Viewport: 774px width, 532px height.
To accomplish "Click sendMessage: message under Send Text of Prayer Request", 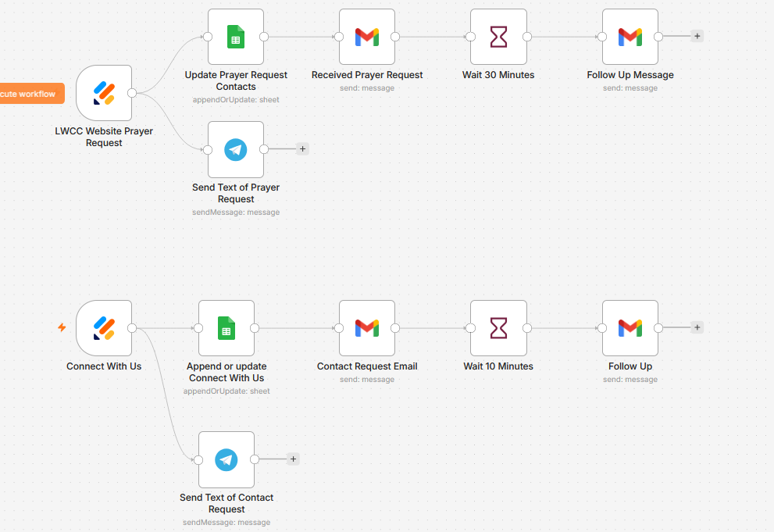I will (x=236, y=212).
